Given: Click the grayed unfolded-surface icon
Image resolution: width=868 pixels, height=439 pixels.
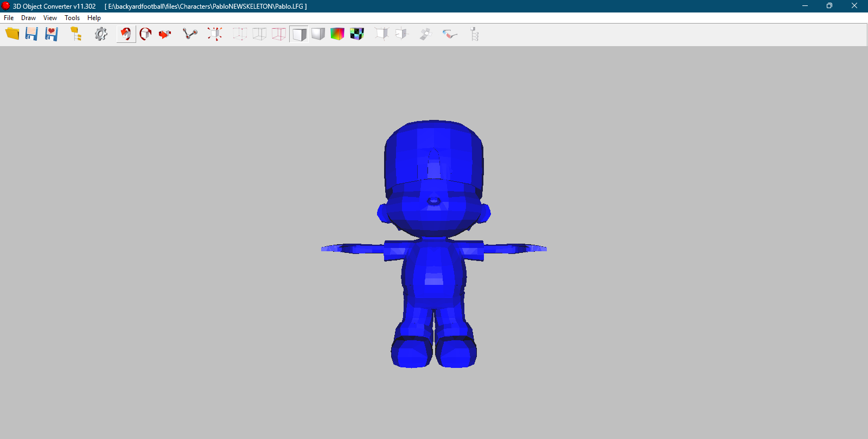Looking at the screenshot, I should pos(425,34).
